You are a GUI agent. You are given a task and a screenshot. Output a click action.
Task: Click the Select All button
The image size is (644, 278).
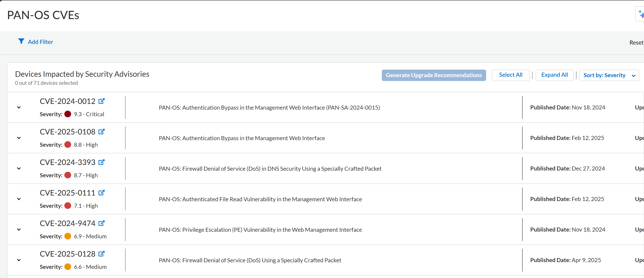point(510,75)
